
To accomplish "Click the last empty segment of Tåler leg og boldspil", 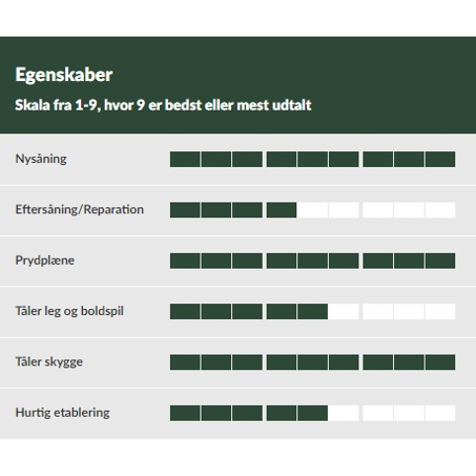I will coord(440,311).
